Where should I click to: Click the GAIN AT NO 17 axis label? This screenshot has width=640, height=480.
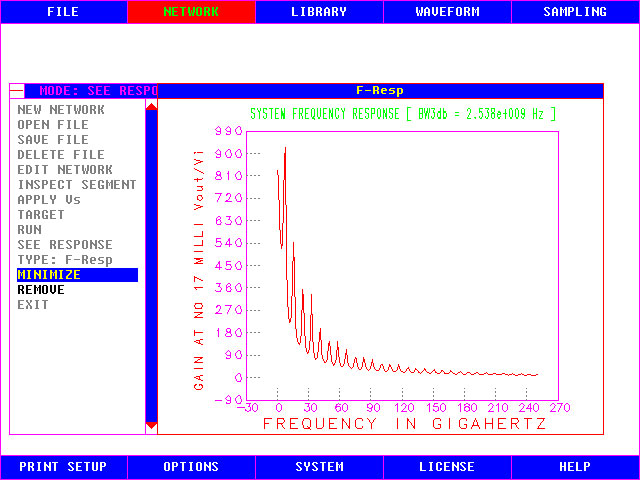tap(199, 270)
